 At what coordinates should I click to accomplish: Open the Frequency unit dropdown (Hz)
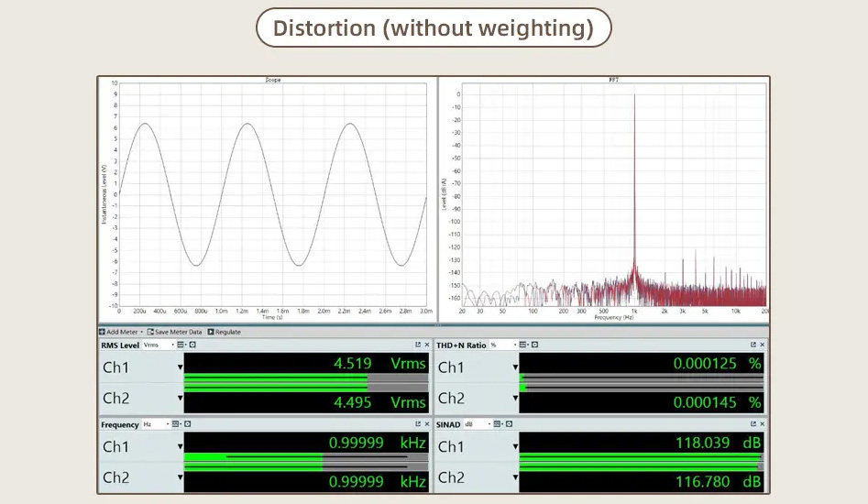[x=156, y=424]
